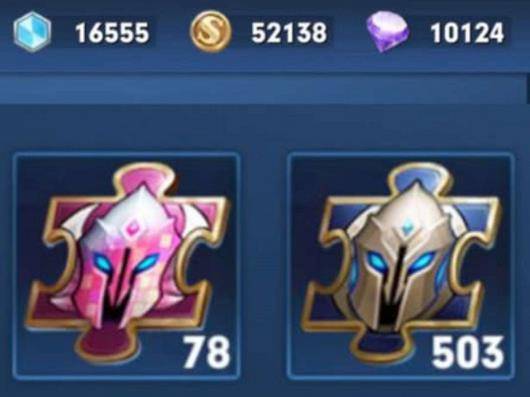The height and width of the screenshot is (397, 530).
Task: Open the silver fragment item card
Action: click(401, 266)
